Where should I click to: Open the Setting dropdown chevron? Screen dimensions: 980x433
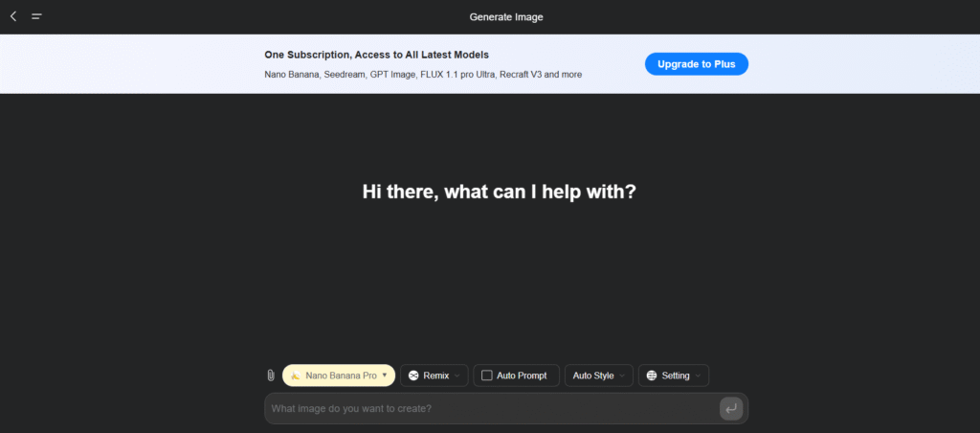coord(698,376)
